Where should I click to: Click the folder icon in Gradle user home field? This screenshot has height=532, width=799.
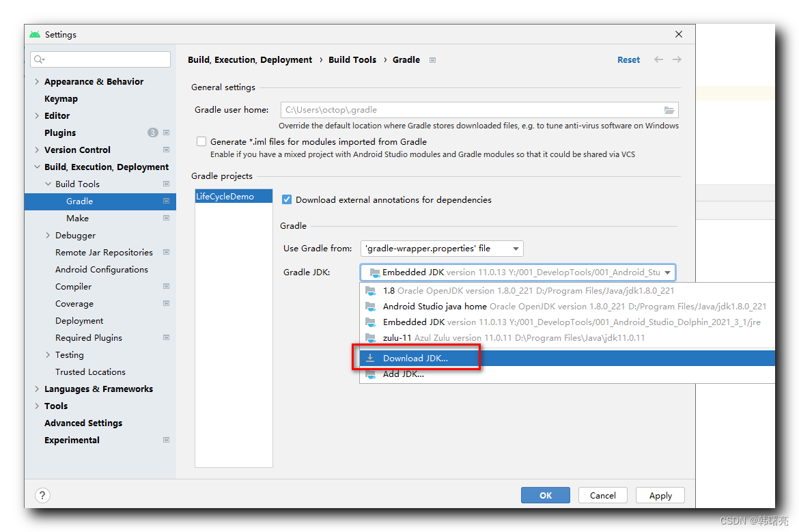[x=670, y=110]
